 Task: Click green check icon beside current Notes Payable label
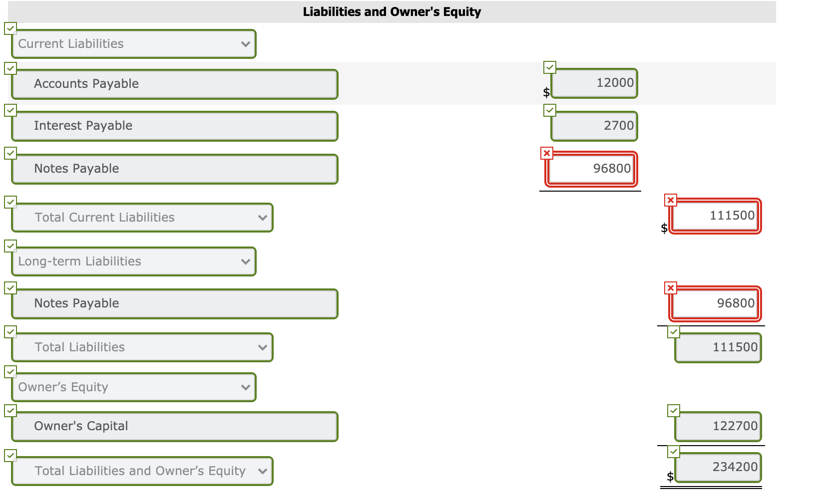[x=10, y=153]
